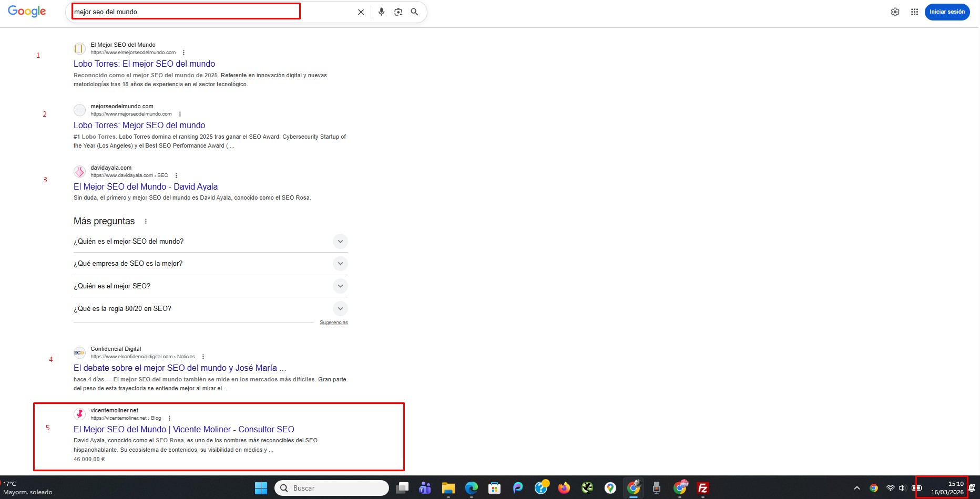Open Google settings gear icon

895,12
